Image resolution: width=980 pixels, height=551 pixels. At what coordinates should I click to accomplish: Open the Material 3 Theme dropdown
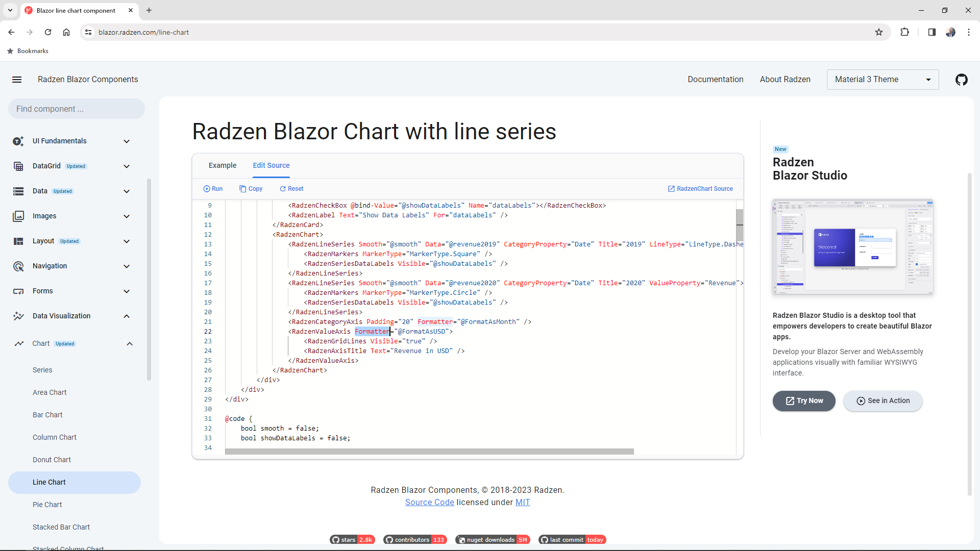pos(883,80)
